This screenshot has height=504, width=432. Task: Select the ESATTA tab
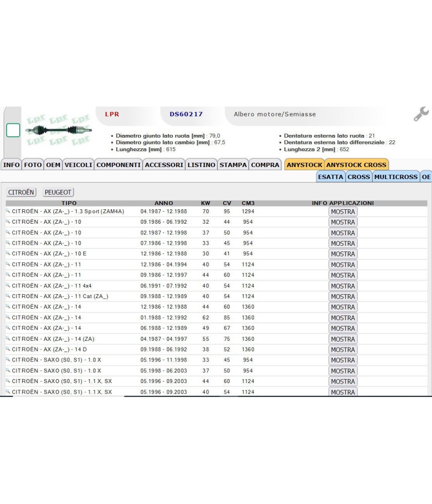click(x=331, y=177)
